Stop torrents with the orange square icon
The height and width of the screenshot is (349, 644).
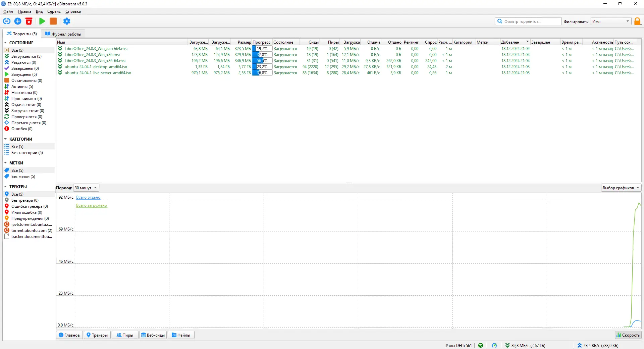(53, 21)
